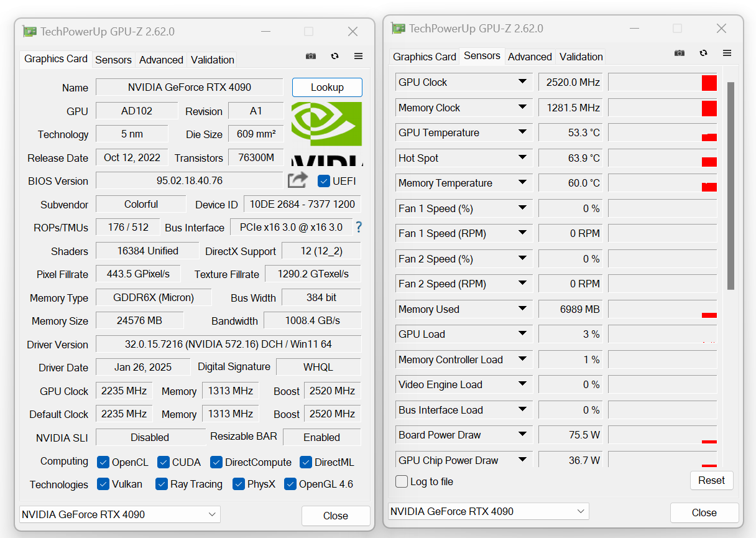
Task: Open the hamburger menu in the left window
Action: [358, 56]
